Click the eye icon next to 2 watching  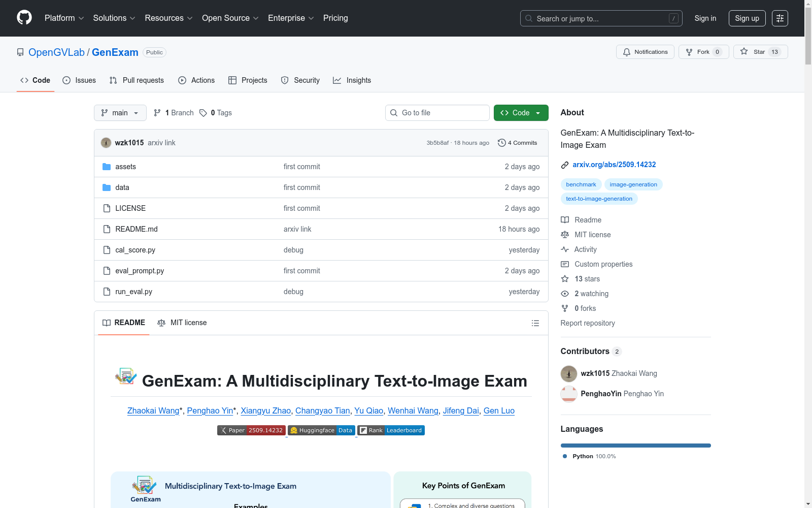coord(565,294)
